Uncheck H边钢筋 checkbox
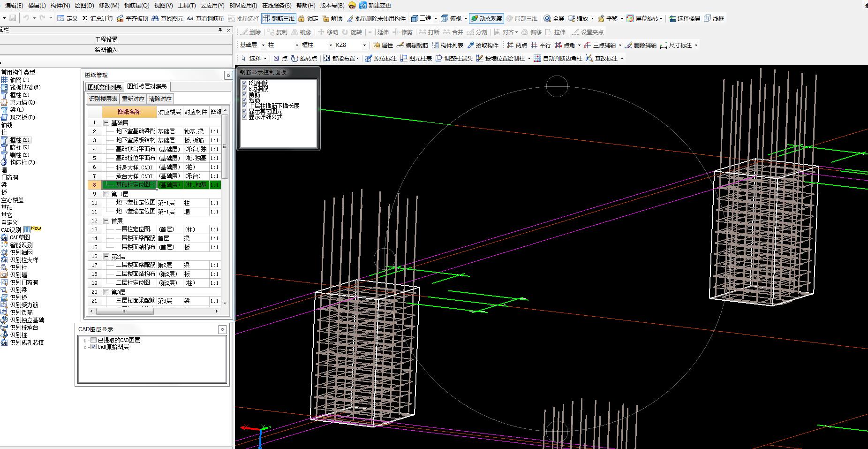The width and height of the screenshot is (868, 449). coord(244,83)
